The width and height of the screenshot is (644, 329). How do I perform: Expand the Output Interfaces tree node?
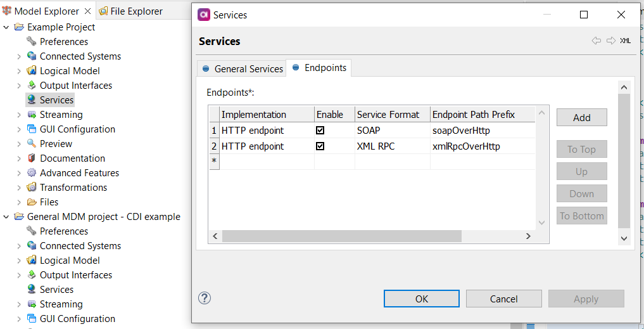click(18, 86)
